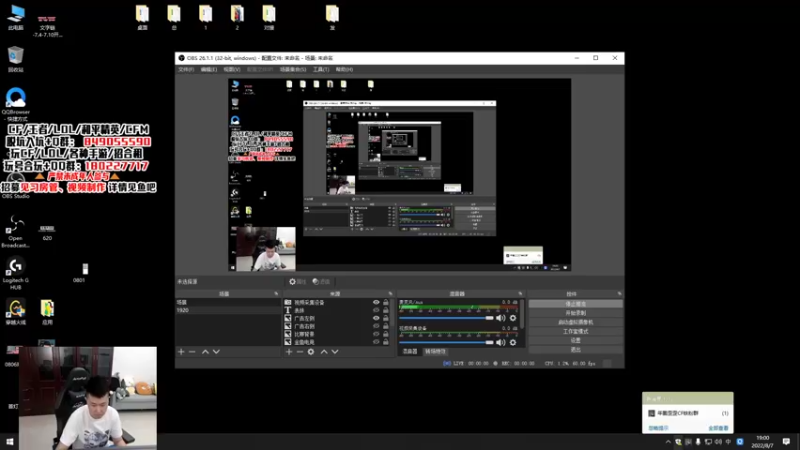Open the 场景集合(S) menu in OBS
Image resolution: width=800 pixels, height=450 pixels.
tap(293, 69)
